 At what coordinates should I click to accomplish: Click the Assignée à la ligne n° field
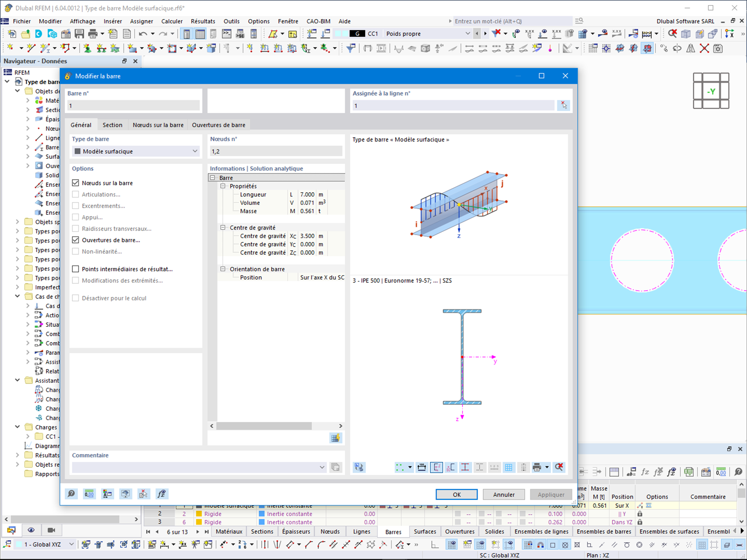(453, 105)
